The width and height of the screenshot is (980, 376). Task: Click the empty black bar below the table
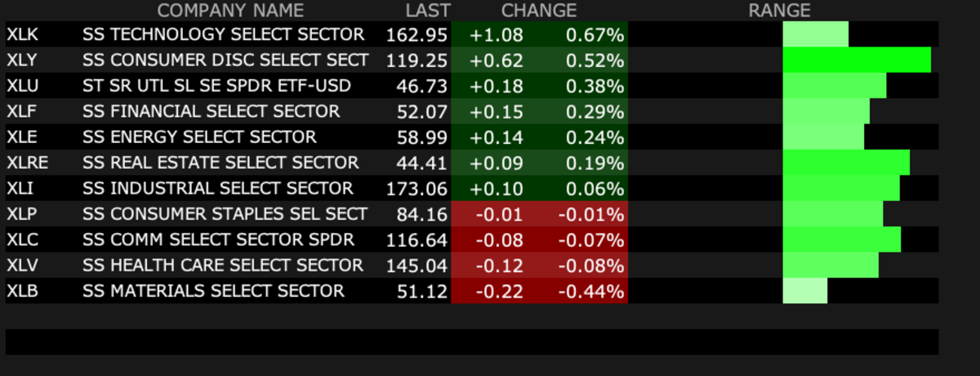tap(472, 342)
